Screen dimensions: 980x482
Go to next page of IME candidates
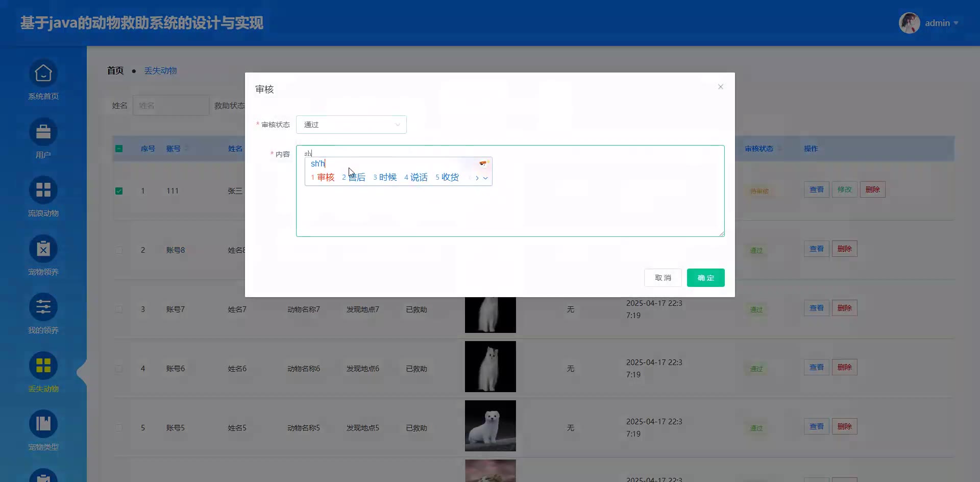(x=477, y=178)
